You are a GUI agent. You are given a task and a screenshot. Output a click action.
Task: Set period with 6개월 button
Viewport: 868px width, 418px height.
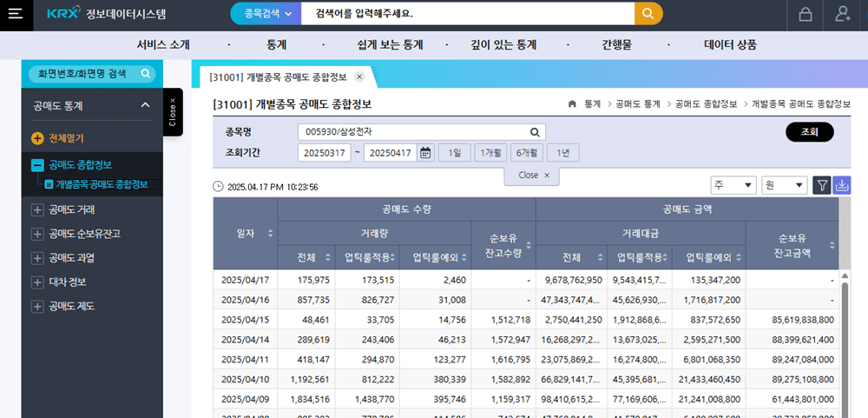(527, 152)
